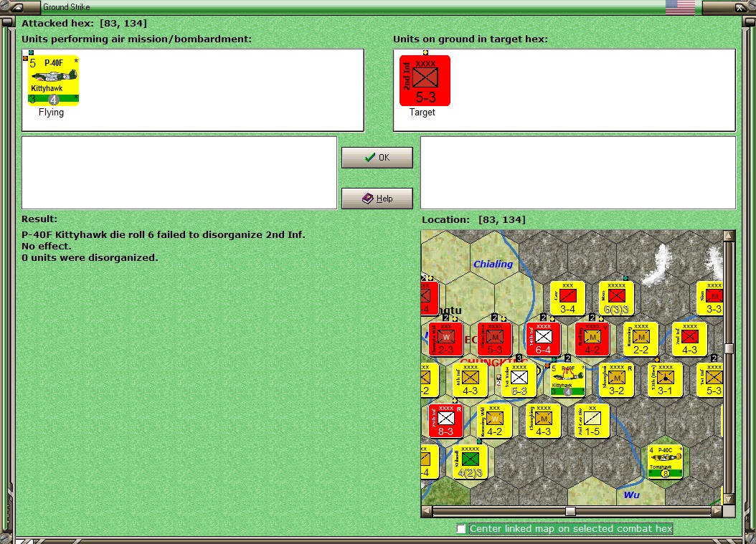
Task: Select the Stilwell 4(2)3 headquarters counter
Action: pos(470,462)
